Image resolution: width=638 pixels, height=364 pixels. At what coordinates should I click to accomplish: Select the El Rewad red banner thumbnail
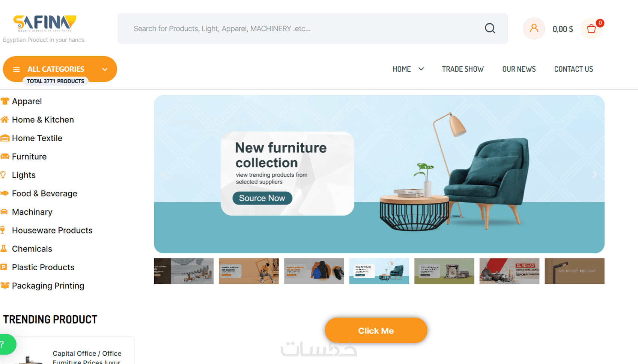point(509,271)
